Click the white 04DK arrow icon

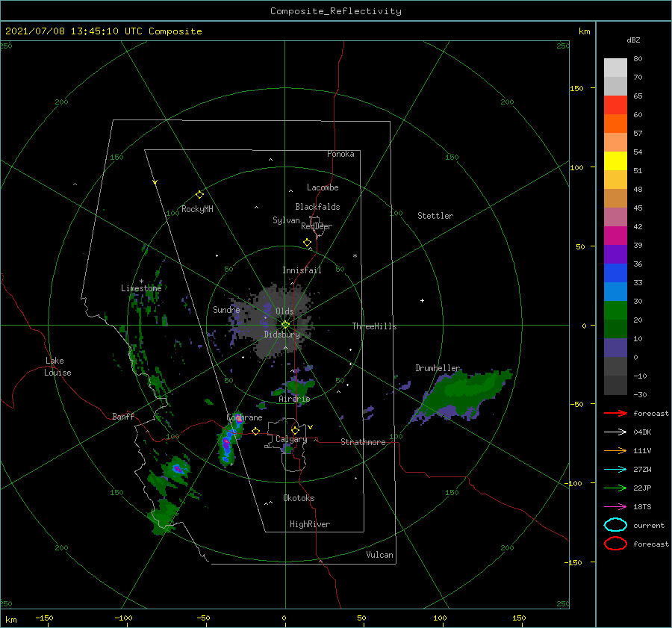point(615,432)
